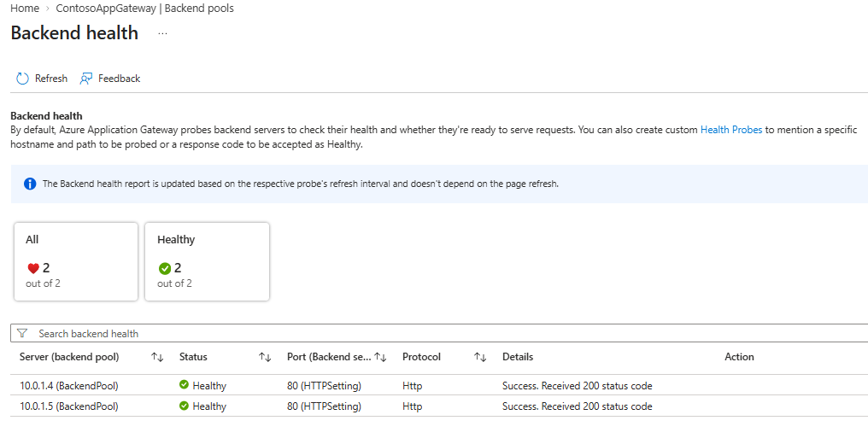
Task: Click the Action column header
Action: coord(739,357)
